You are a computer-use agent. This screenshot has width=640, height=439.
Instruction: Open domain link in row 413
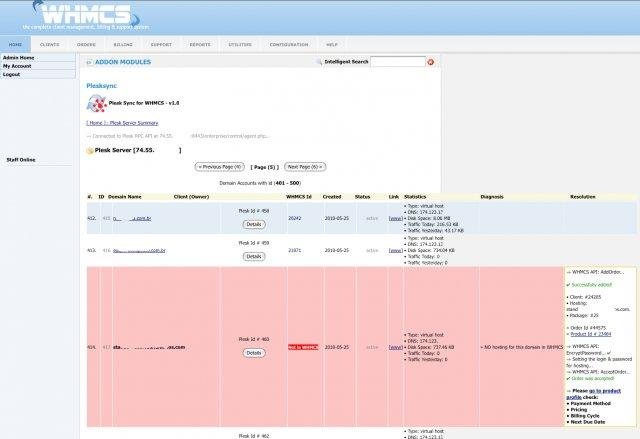[x=139, y=251]
